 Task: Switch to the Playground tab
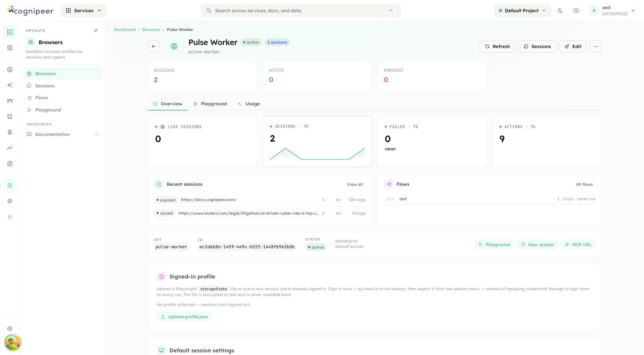210,104
